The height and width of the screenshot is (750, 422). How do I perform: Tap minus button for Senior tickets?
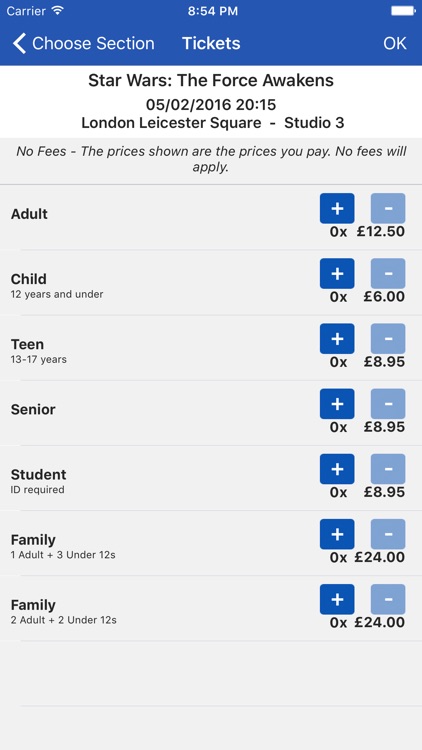click(x=388, y=404)
